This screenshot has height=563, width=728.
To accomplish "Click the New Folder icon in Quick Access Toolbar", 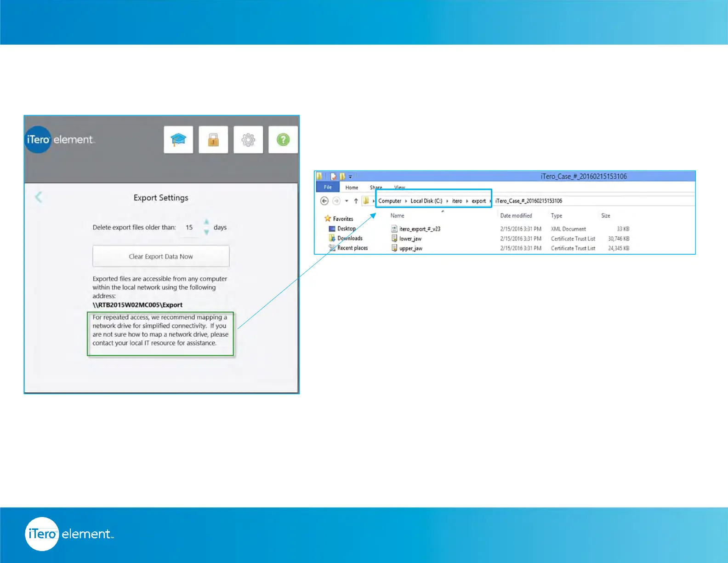I will 342,176.
